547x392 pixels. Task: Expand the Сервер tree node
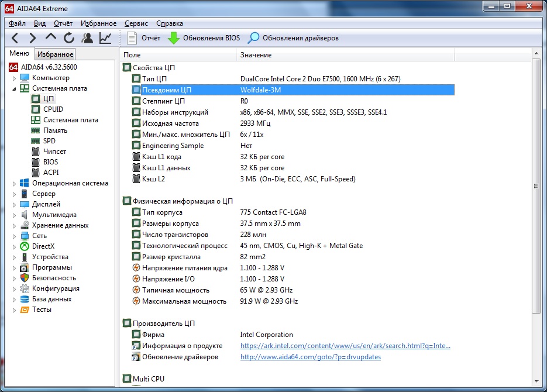(x=14, y=194)
